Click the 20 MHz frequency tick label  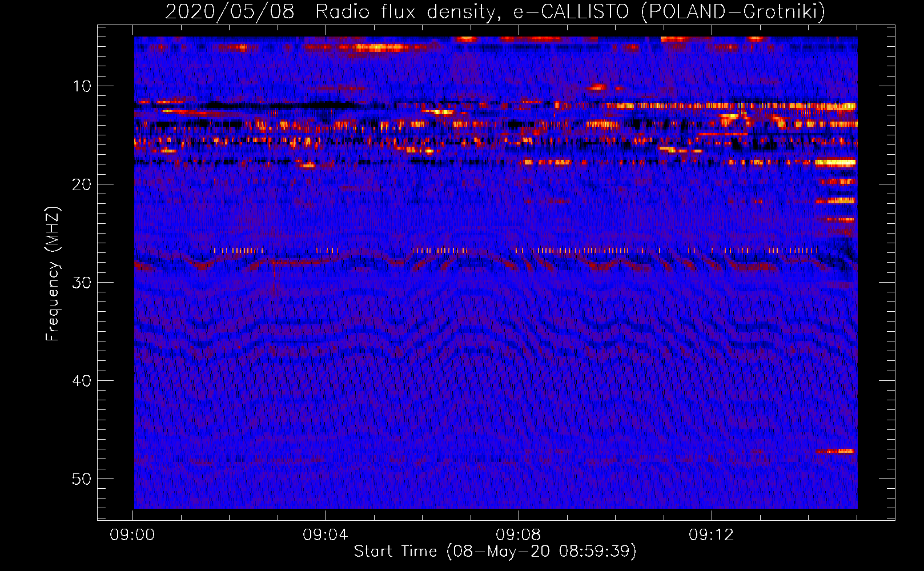point(82,184)
